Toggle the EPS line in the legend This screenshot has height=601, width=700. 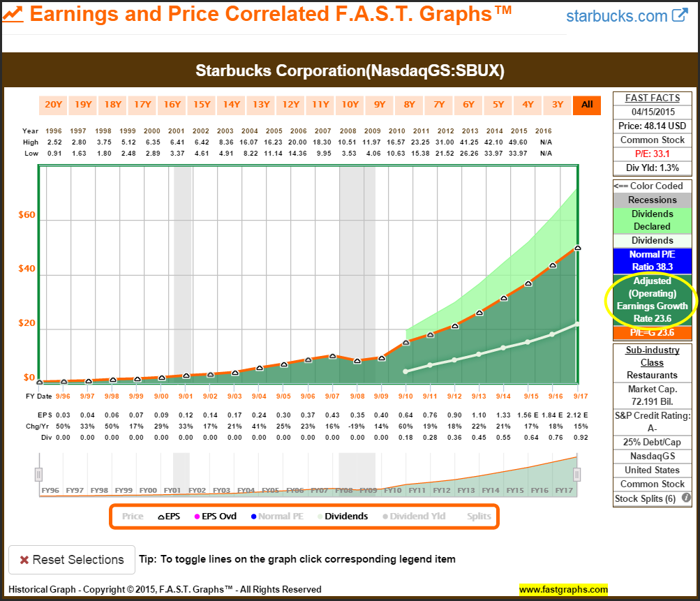click(165, 517)
